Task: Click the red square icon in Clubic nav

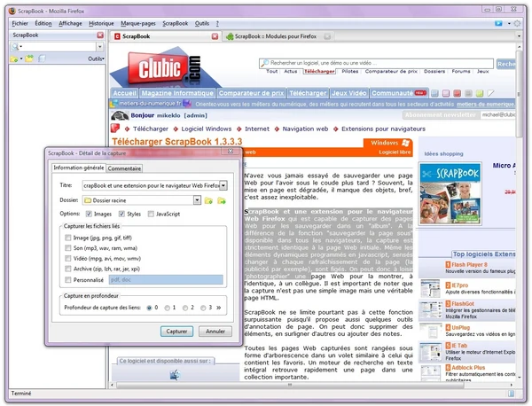Action: click(458, 93)
